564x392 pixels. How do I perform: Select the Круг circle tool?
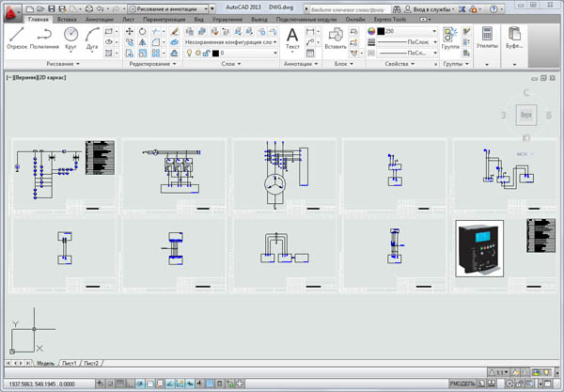click(70, 39)
